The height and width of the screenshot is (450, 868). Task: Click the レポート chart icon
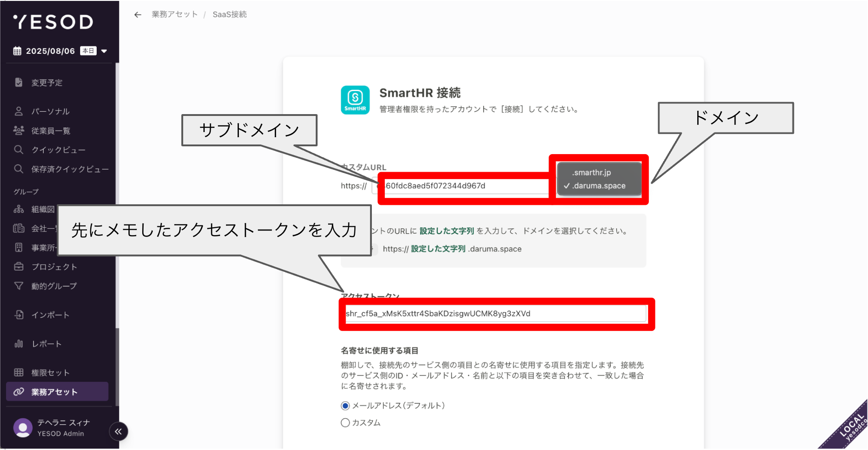click(x=18, y=344)
